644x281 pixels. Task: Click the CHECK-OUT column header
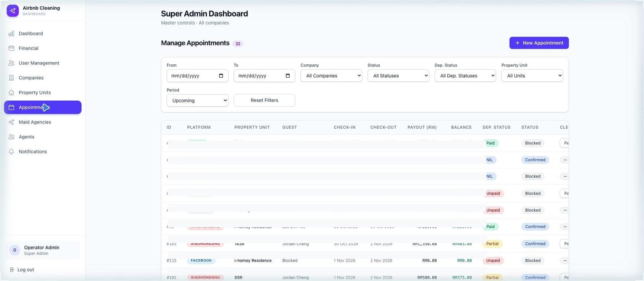coord(383,127)
